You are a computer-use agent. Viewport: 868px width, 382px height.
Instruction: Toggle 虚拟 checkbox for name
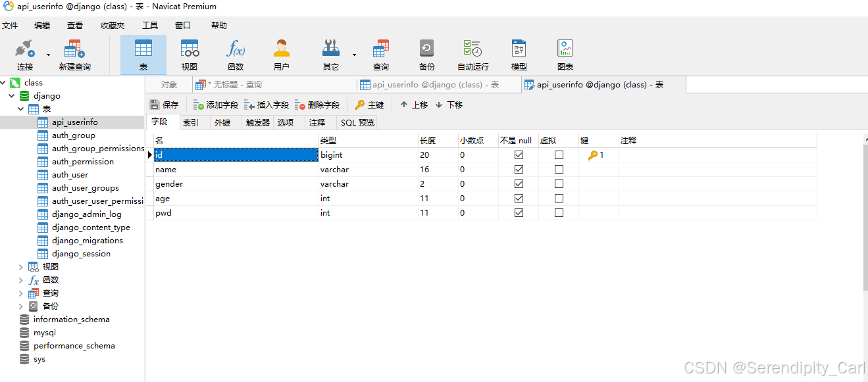(559, 170)
